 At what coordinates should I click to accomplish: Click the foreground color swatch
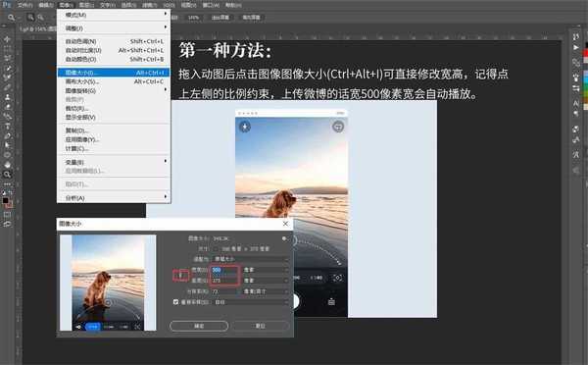tap(5, 200)
